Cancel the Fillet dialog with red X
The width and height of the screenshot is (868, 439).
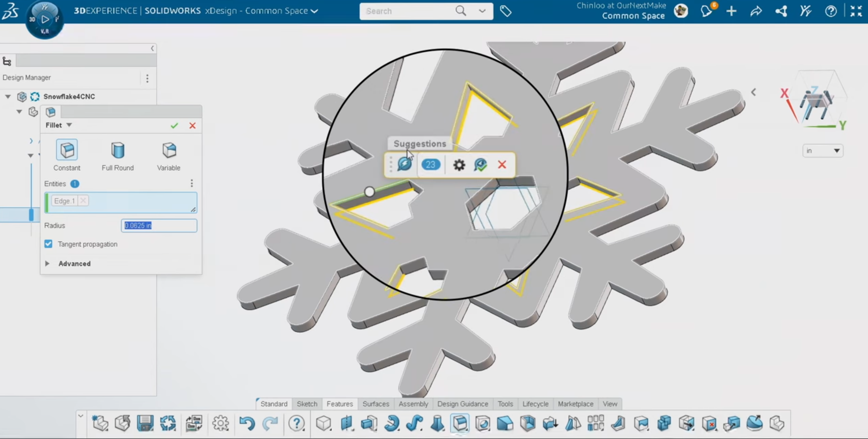tap(192, 126)
